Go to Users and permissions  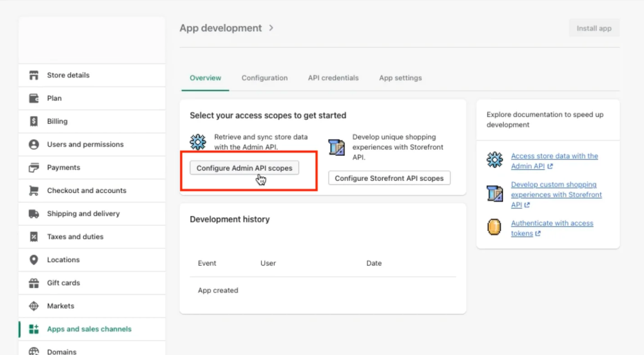(92, 144)
